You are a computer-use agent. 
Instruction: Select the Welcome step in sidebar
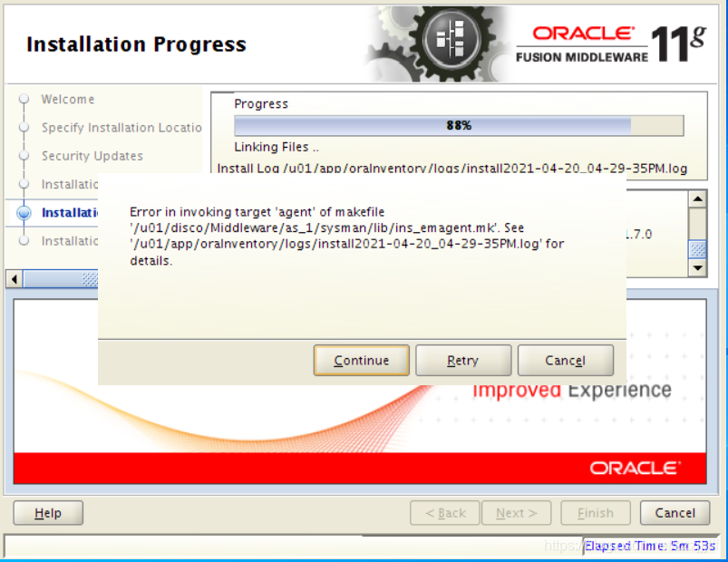tap(67, 100)
